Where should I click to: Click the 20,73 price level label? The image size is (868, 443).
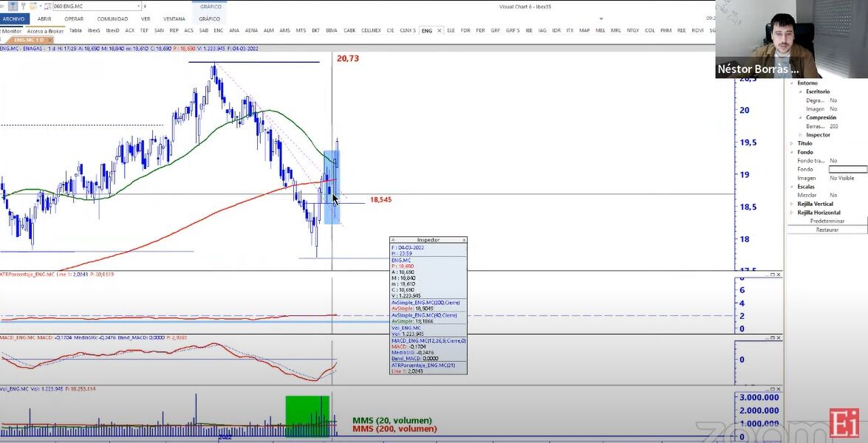(348, 58)
